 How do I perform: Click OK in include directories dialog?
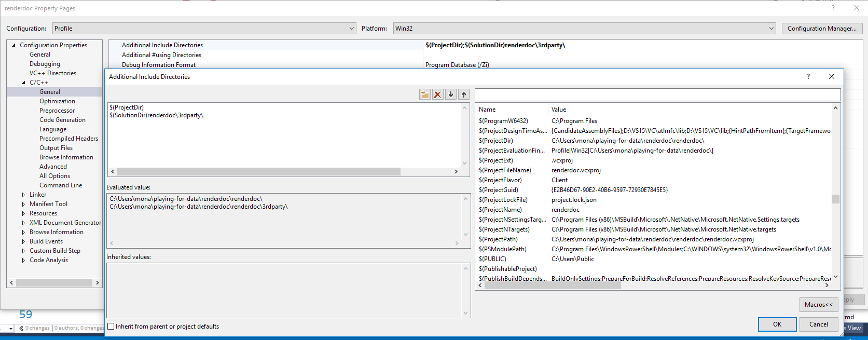[777, 324]
